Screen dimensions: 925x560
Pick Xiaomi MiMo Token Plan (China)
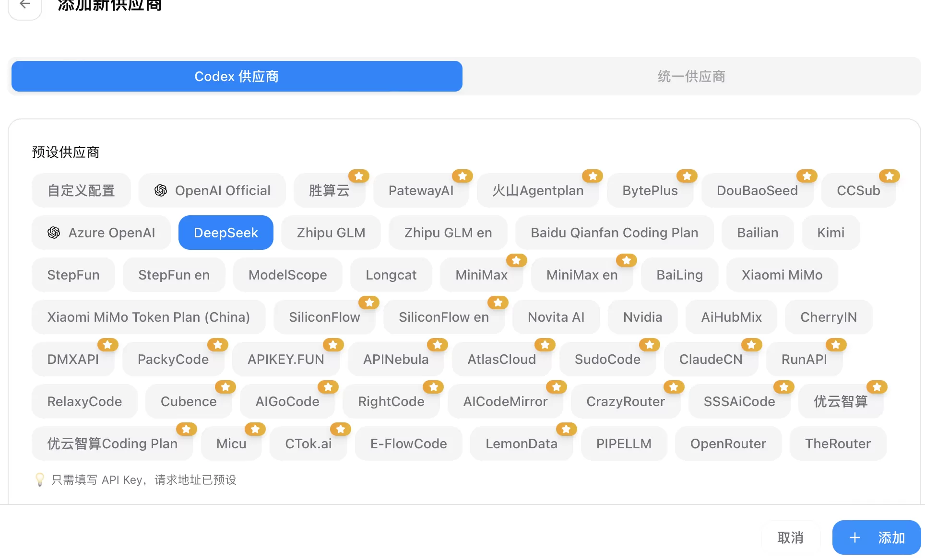click(x=148, y=317)
